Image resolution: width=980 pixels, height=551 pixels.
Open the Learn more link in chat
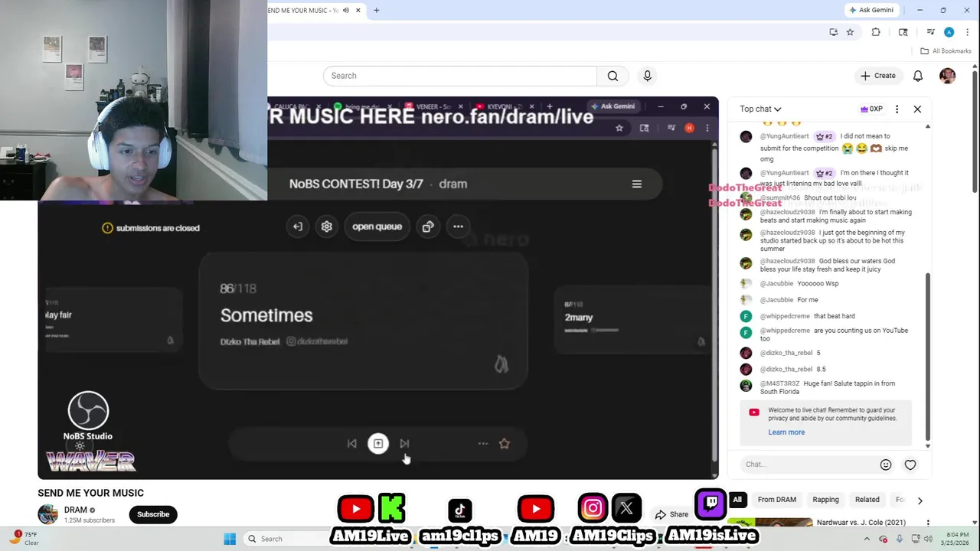click(786, 432)
